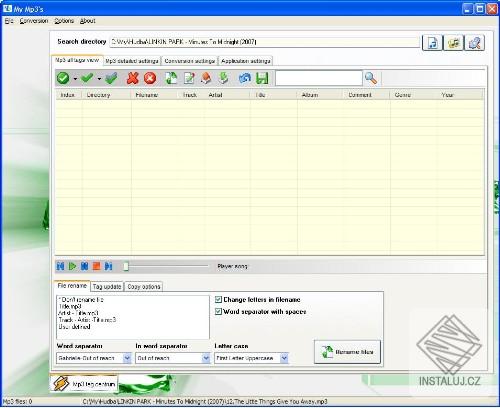Click the Genre column header
The height and width of the screenshot is (408, 500).
click(413, 95)
